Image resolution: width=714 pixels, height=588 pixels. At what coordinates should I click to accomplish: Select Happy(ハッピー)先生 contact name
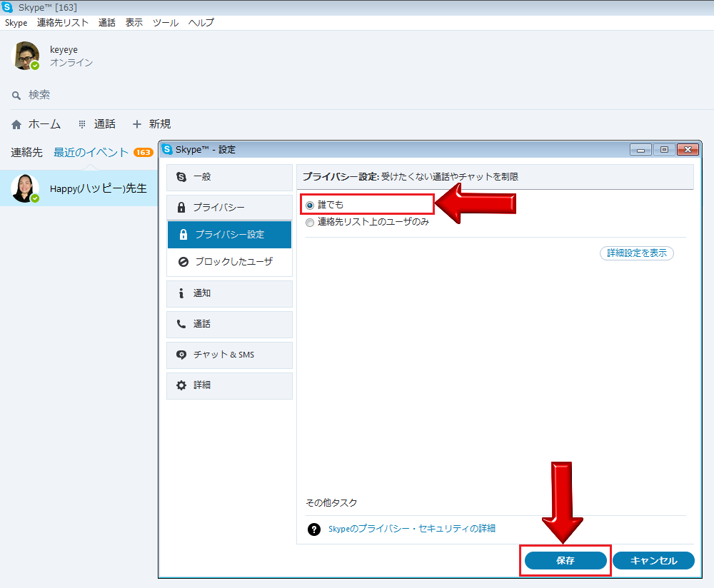(x=99, y=188)
